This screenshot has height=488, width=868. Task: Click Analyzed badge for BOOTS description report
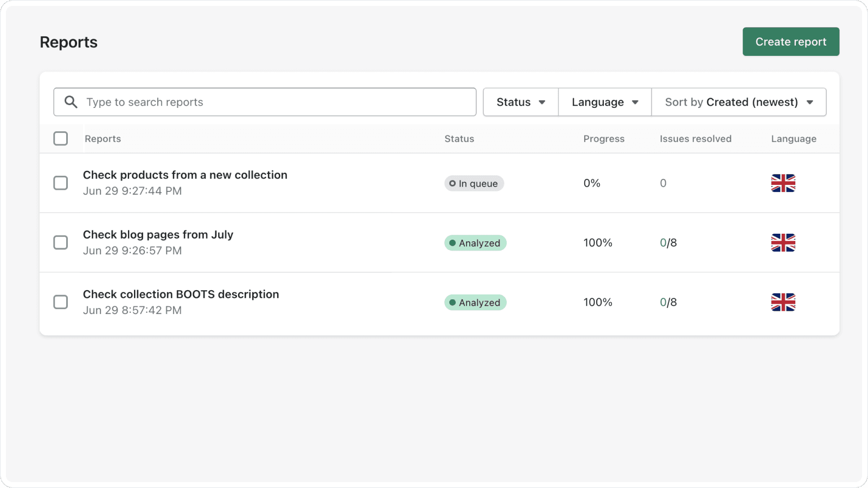click(x=475, y=303)
